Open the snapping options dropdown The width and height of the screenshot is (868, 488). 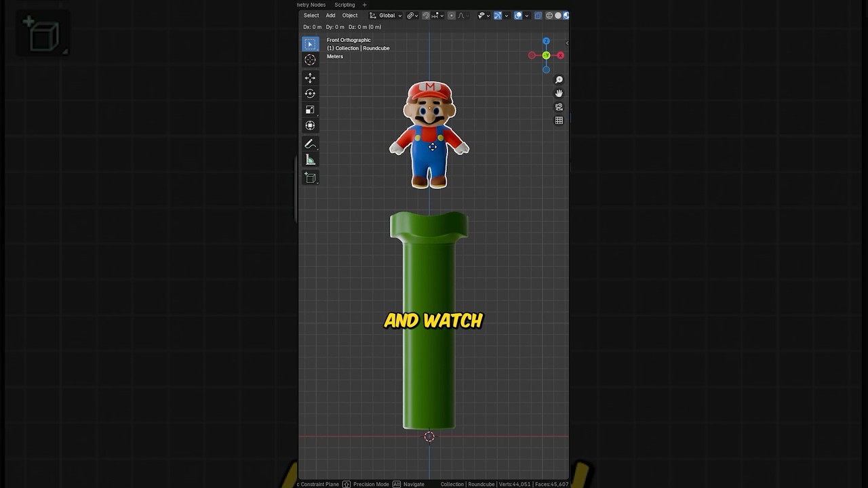point(438,16)
